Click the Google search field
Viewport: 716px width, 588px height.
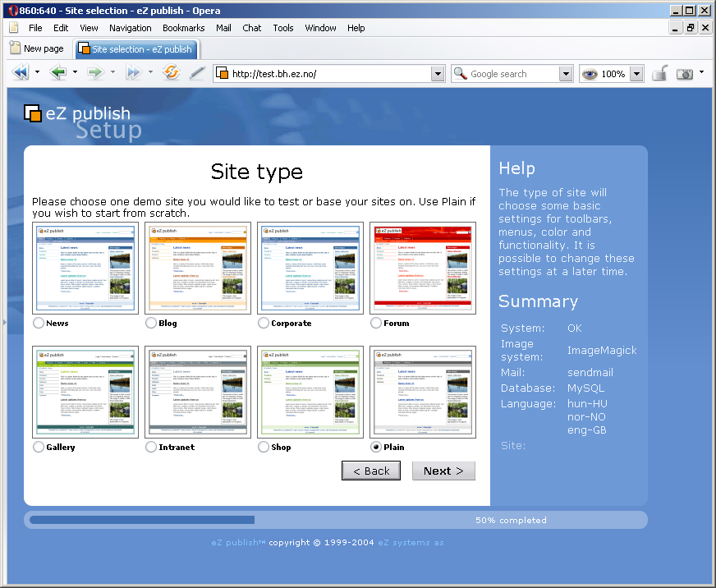click(513, 74)
